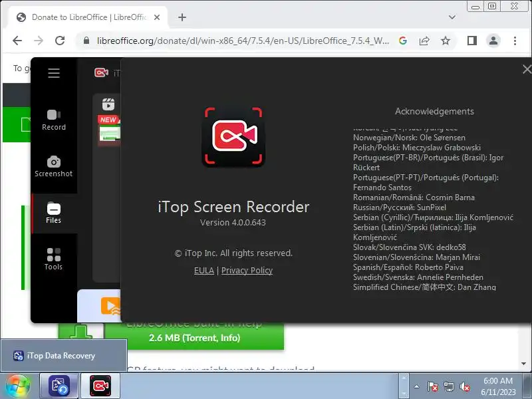Select the Slovenian/Slovenšcina: Marjan Mirai line
The image size is (532, 399).
(x=416, y=257)
